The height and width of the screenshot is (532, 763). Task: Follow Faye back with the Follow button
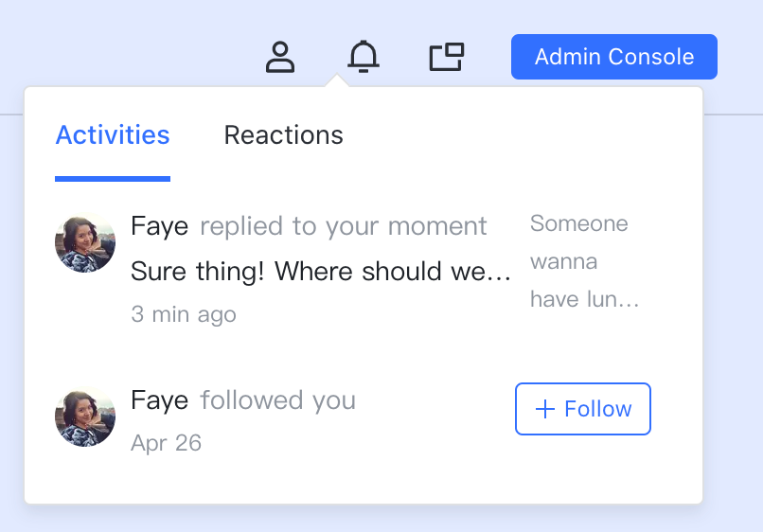[x=583, y=409]
